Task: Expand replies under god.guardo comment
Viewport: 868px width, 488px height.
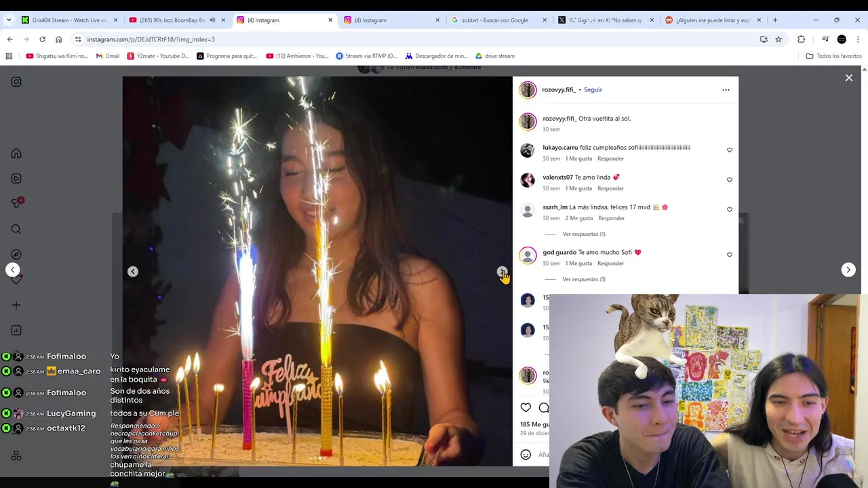Action: [583, 279]
